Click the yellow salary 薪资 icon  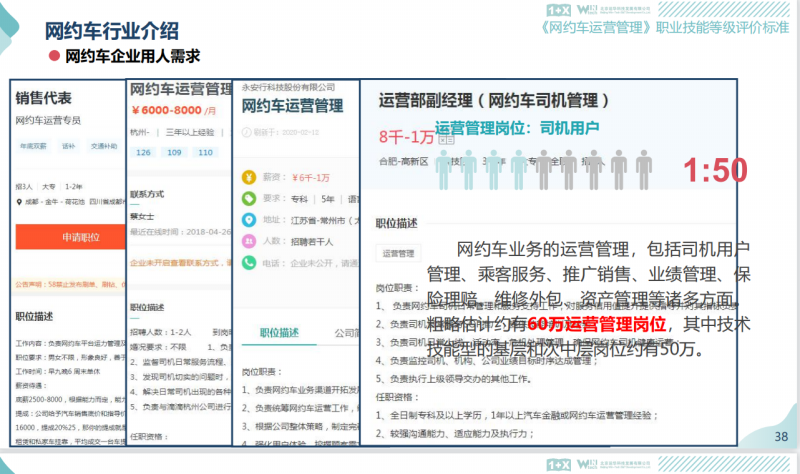pyautogui.click(x=247, y=176)
